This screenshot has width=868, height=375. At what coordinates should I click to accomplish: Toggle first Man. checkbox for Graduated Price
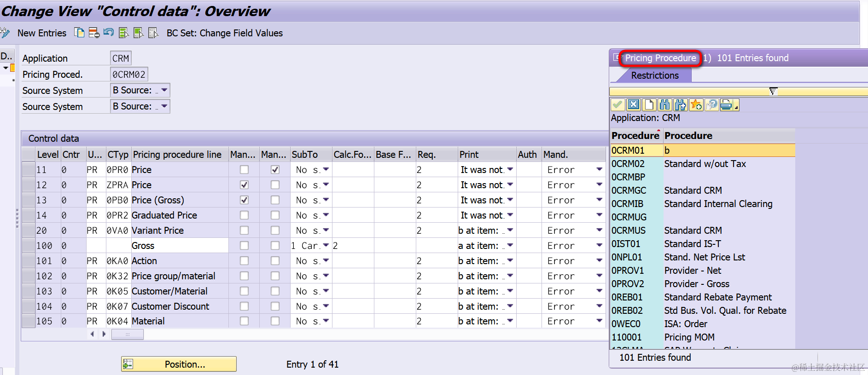point(244,215)
